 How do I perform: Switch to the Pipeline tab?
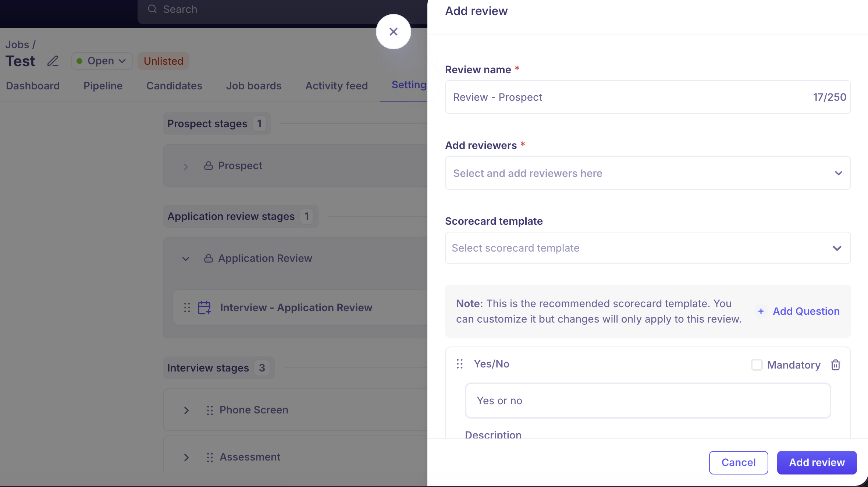click(103, 86)
